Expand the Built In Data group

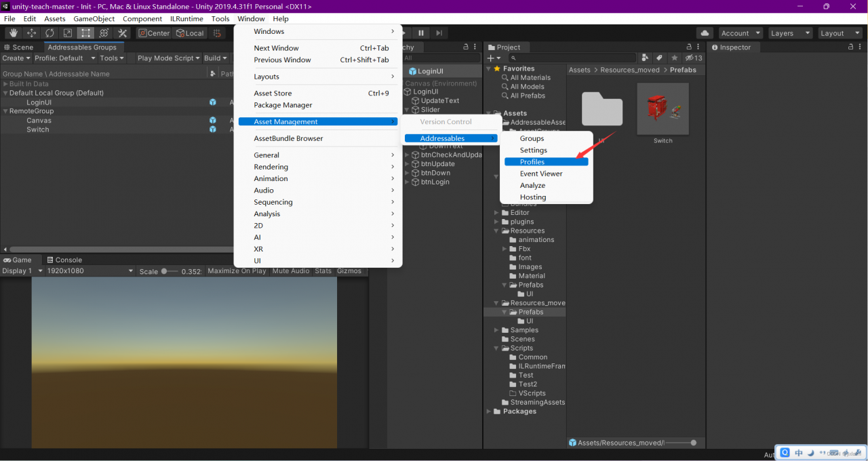[5, 84]
